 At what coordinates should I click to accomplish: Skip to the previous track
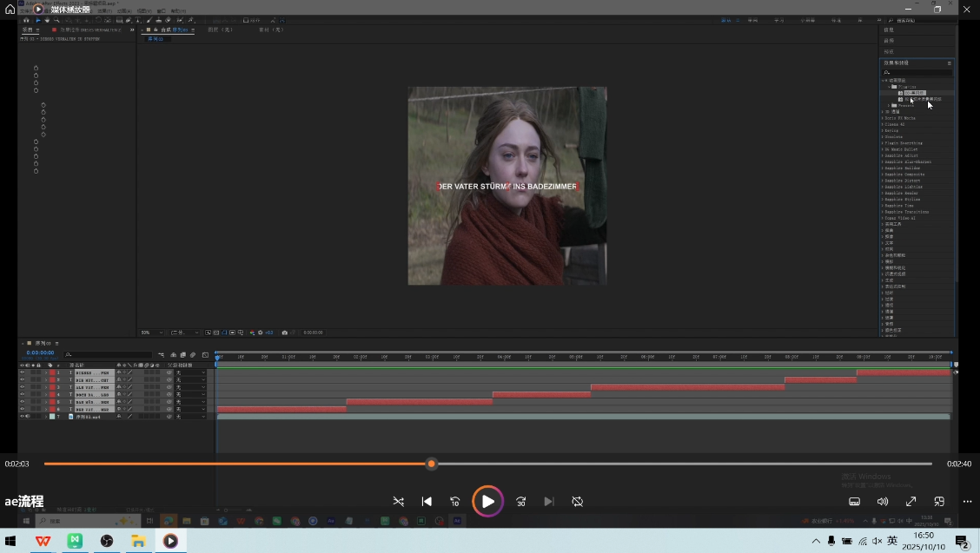pyautogui.click(x=427, y=502)
